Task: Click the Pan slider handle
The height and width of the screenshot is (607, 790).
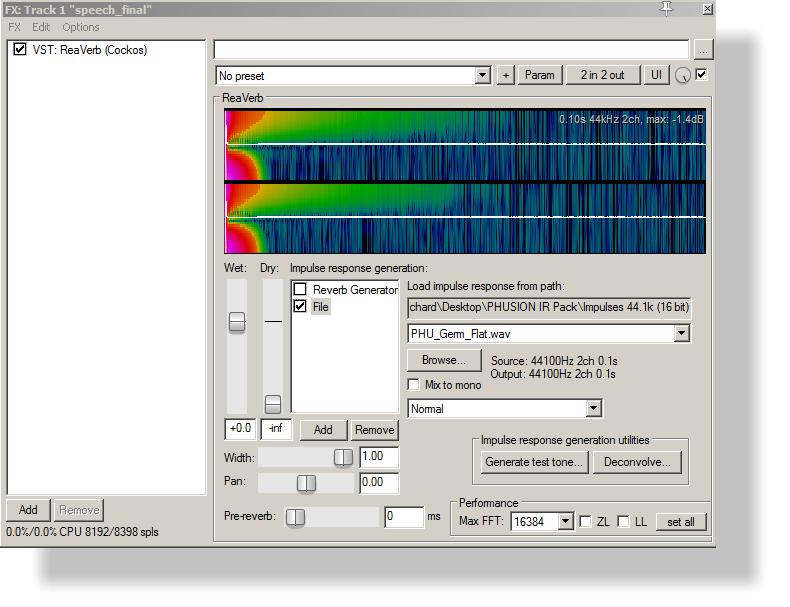Action: (306, 483)
